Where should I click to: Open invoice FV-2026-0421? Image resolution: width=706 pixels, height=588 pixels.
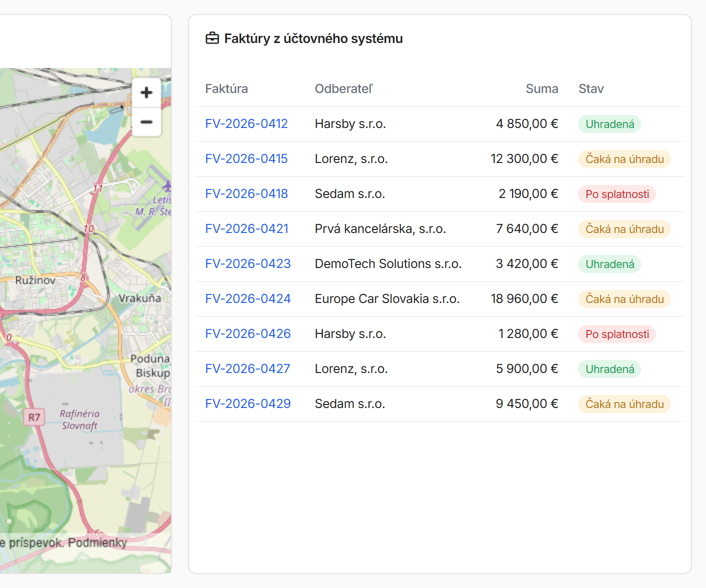pos(247,229)
